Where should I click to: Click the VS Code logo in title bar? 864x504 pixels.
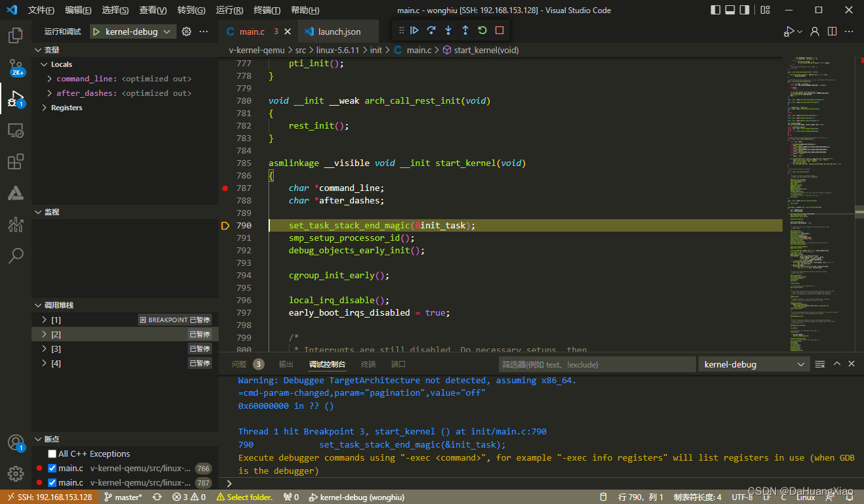[12, 10]
